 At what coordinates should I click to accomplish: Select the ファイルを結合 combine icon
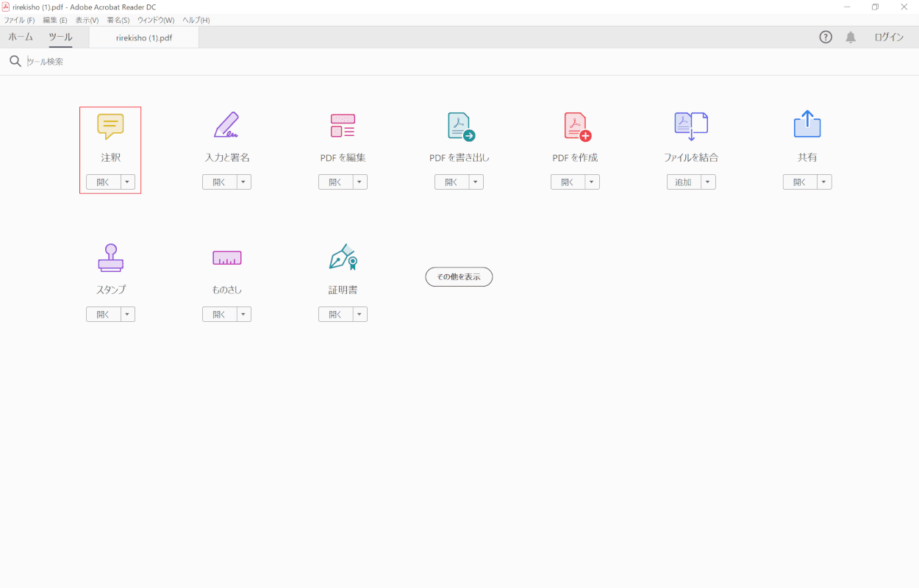coord(691,126)
